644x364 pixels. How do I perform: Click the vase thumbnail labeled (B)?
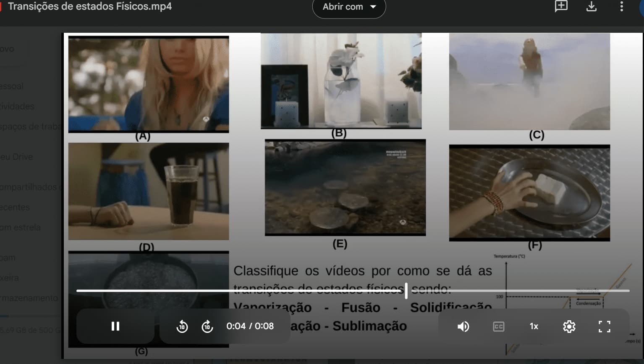341,81
